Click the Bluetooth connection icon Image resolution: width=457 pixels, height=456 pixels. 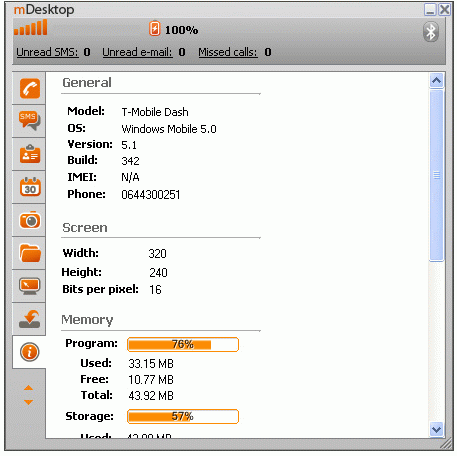pos(431,32)
